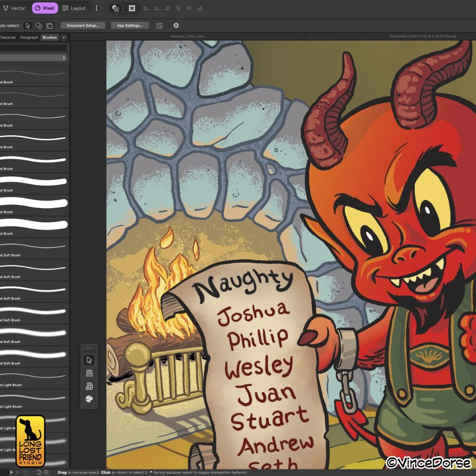Switch to the Paragraph panel tab
Image resolution: width=476 pixels, height=476 pixels.
pos(29,37)
